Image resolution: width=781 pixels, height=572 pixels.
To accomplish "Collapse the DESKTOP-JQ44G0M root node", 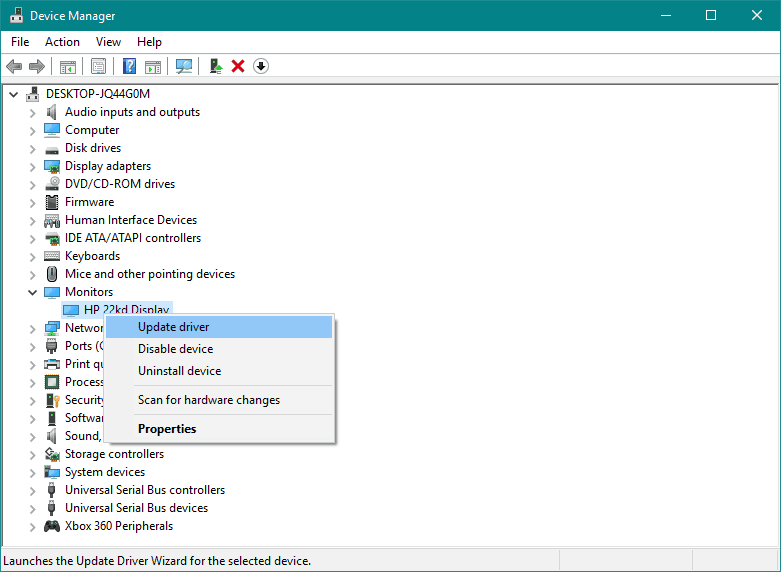I will click(x=14, y=94).
